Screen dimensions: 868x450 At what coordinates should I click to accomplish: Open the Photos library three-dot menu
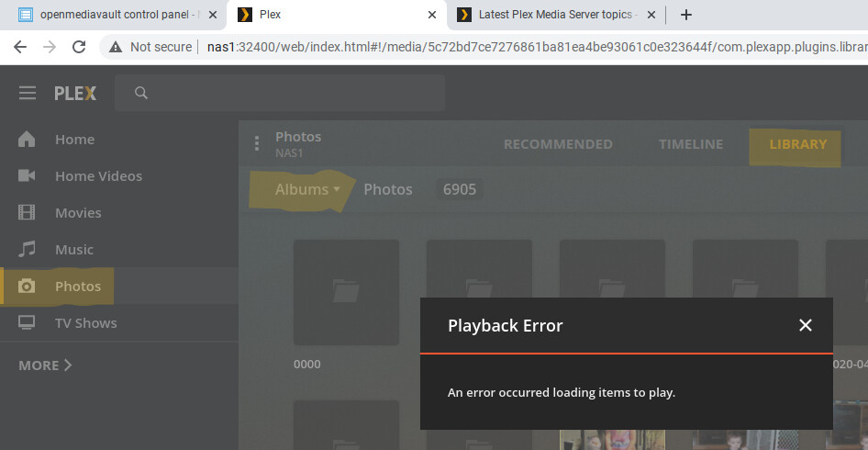tap(256, 143)
